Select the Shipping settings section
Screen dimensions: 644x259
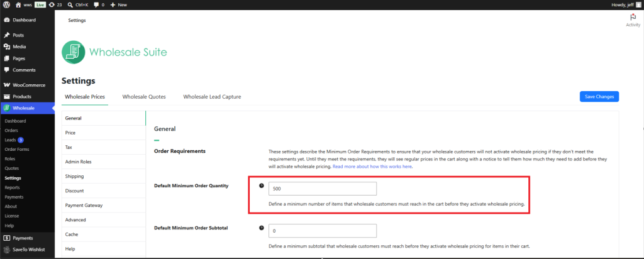tap(104, 176)
